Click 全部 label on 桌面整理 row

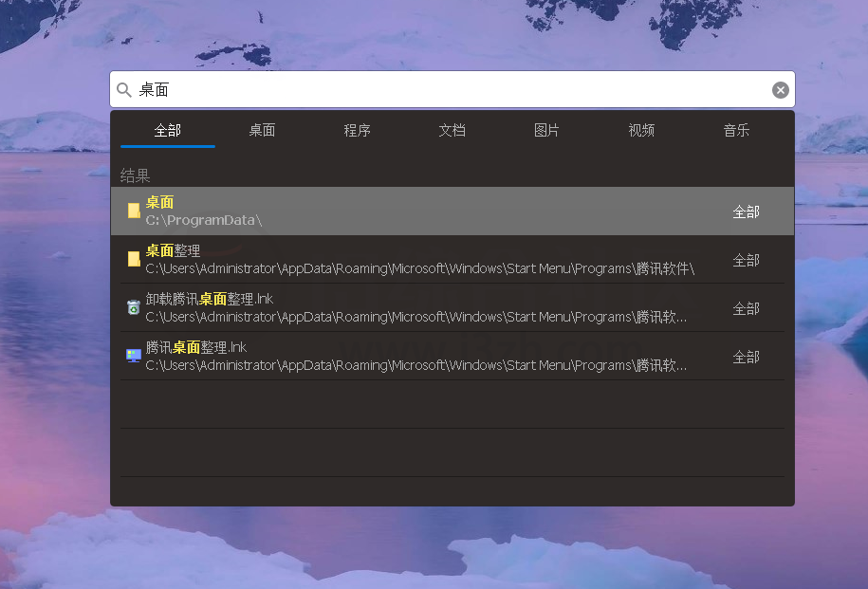[x=747, y=260]
